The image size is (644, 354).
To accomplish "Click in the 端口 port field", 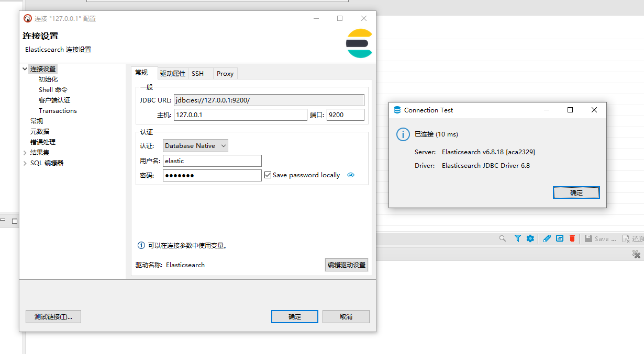I will [x=346, y=115].
